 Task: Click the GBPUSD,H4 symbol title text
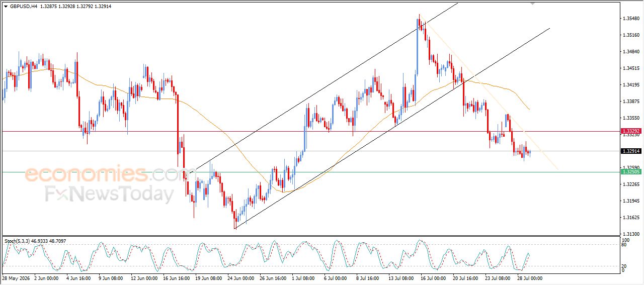pyautogui.click(x=24, y=7)
